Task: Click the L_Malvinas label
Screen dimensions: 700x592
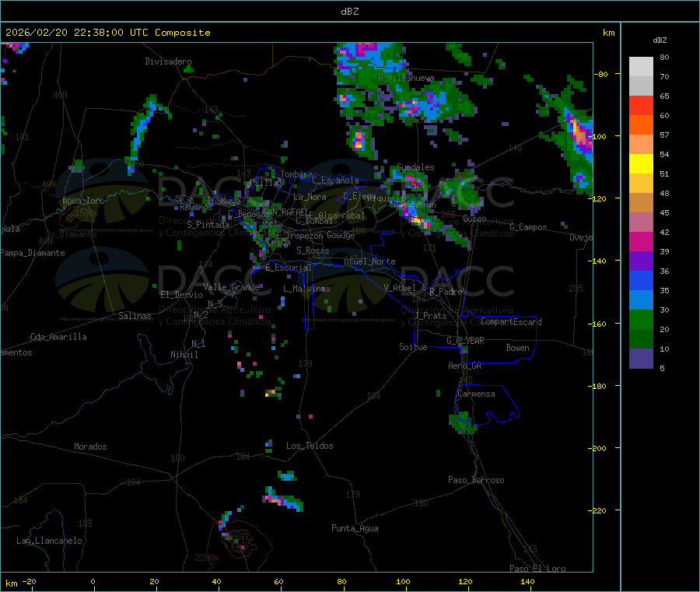Action: (306, 289)
